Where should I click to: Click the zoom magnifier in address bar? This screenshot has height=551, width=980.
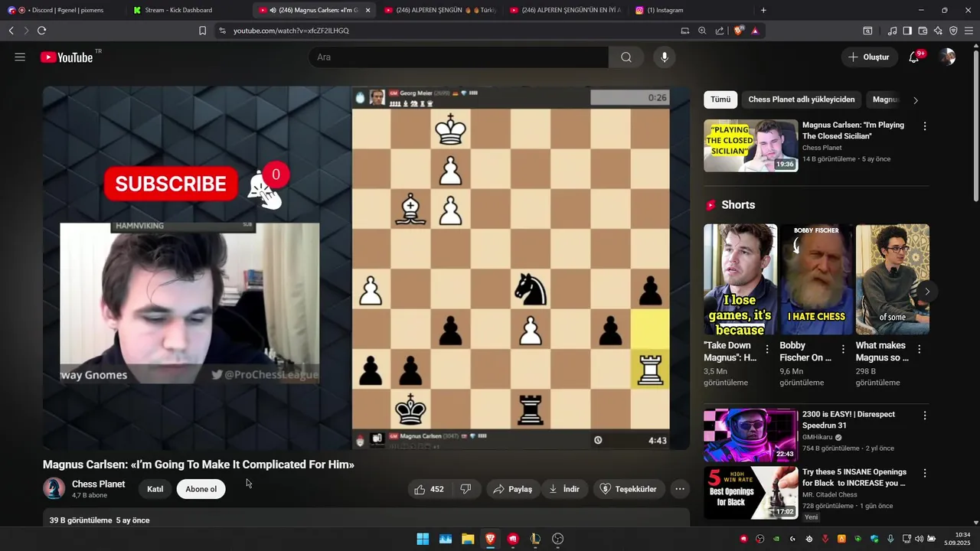click(702, 31)
